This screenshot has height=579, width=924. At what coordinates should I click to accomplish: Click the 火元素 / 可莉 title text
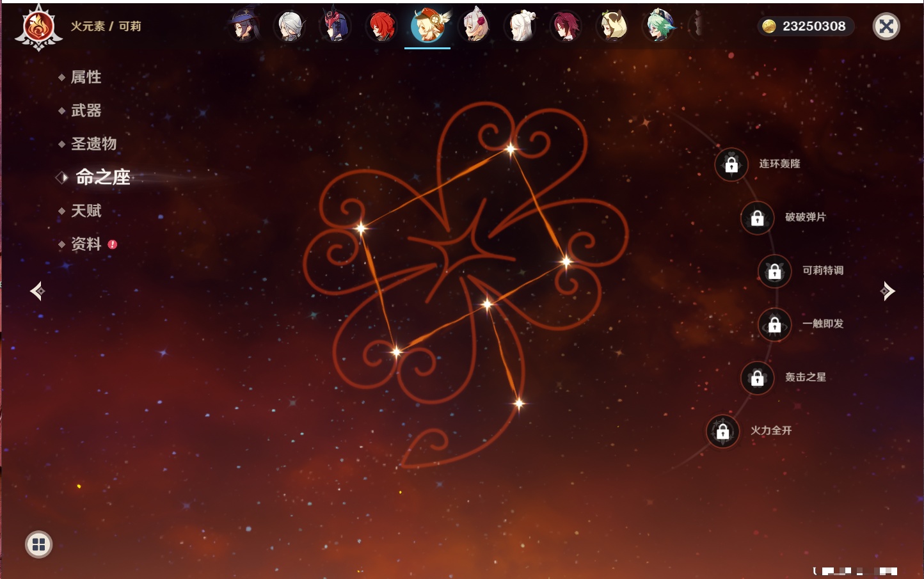coord(106,26)
